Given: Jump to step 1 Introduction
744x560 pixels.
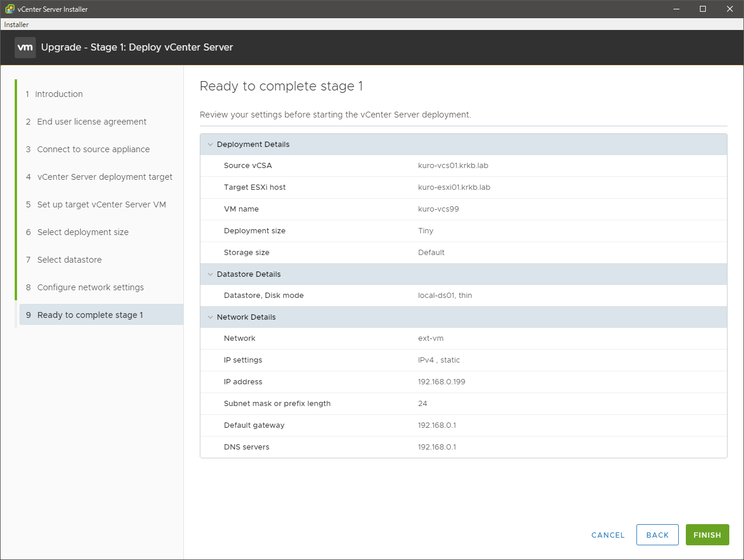Looking at the screenshot, I should (x=59, y=94).
